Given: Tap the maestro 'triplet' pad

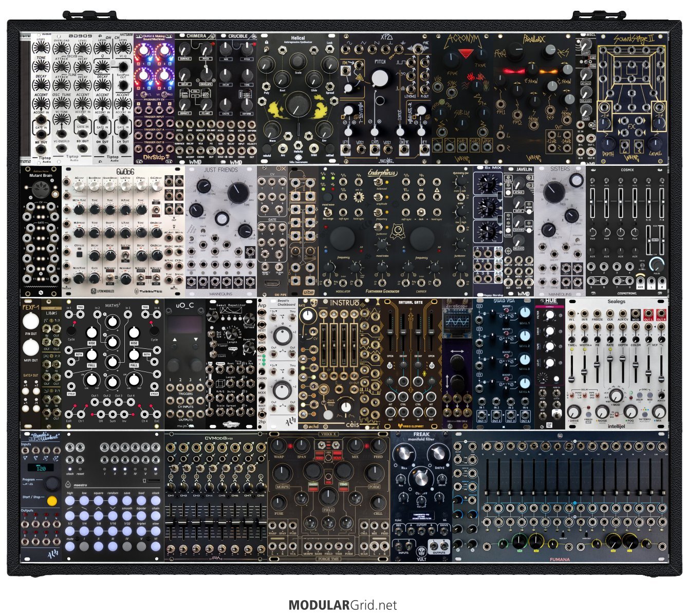Looking at the screenshot, I should coord(141,532).
